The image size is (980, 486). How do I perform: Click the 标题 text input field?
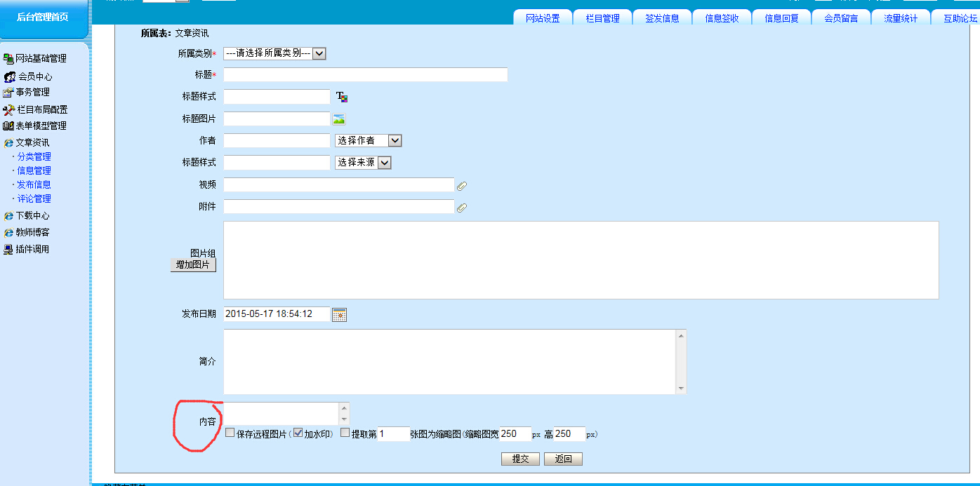365,75
